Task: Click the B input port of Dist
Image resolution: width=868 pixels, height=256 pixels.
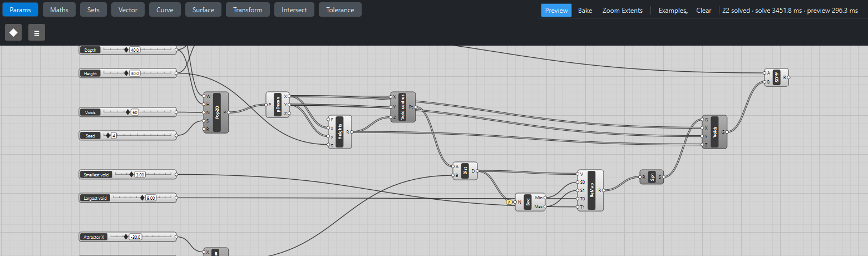Action: coord(453,175)
